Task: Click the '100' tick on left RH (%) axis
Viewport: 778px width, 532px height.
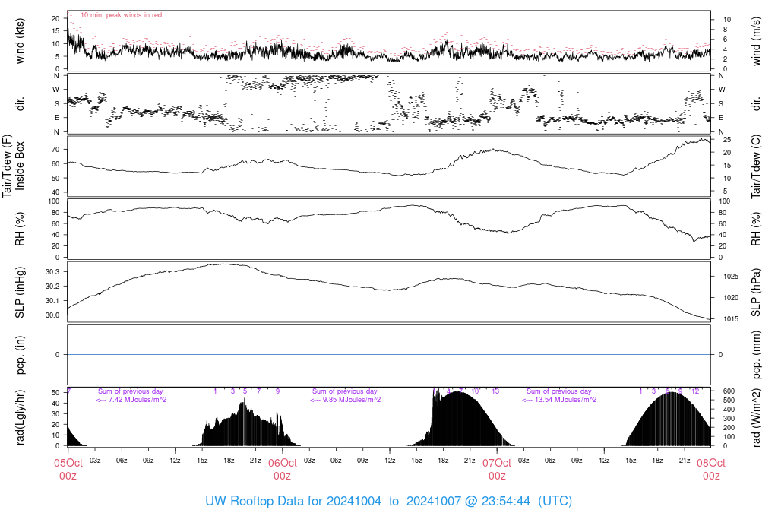Action: 54,201
